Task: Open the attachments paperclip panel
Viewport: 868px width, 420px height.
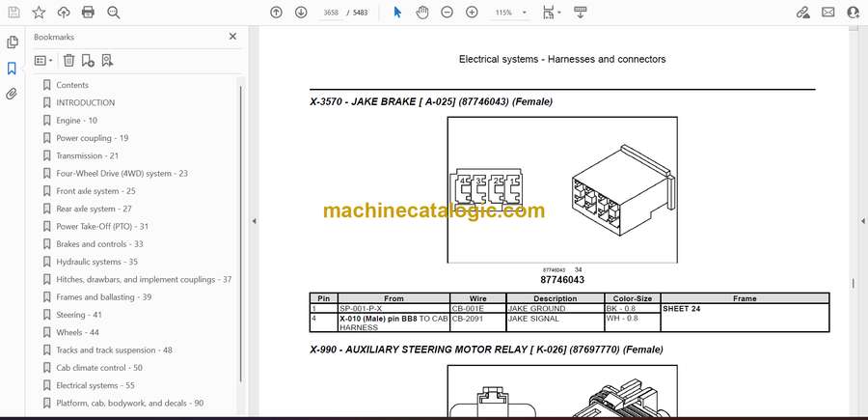Action: (12, 94)
